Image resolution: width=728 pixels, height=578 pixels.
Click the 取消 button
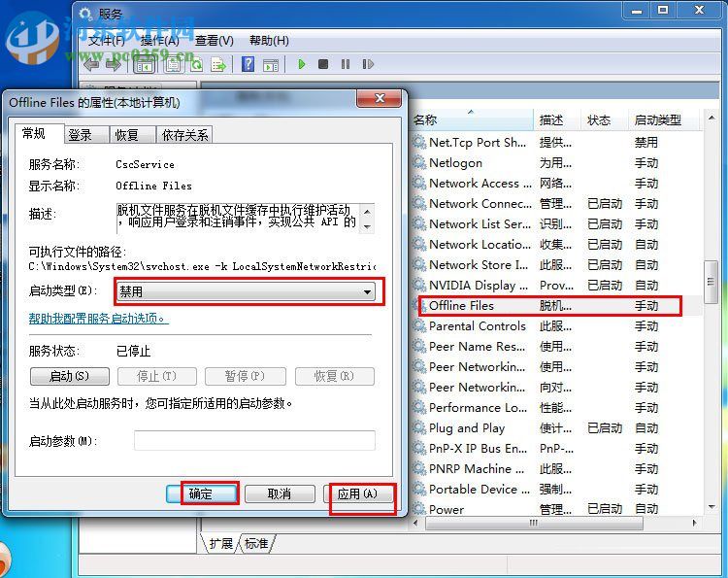[x=280, y=493]
